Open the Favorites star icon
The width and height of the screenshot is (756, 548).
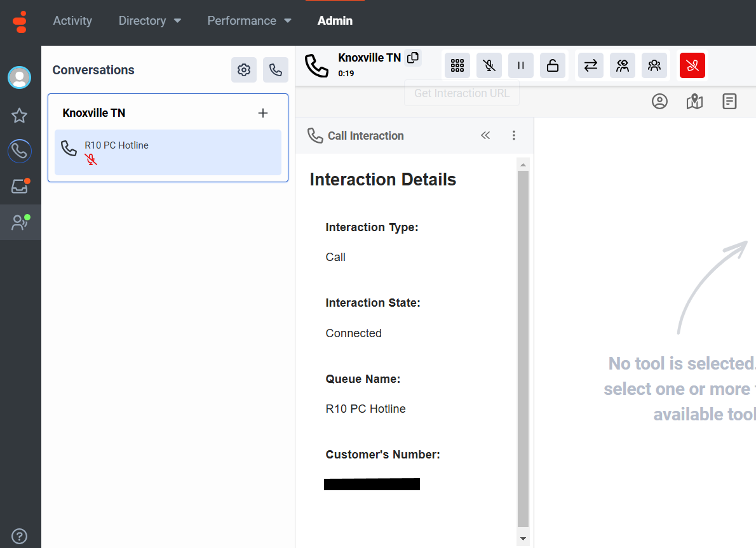(19, 115)
